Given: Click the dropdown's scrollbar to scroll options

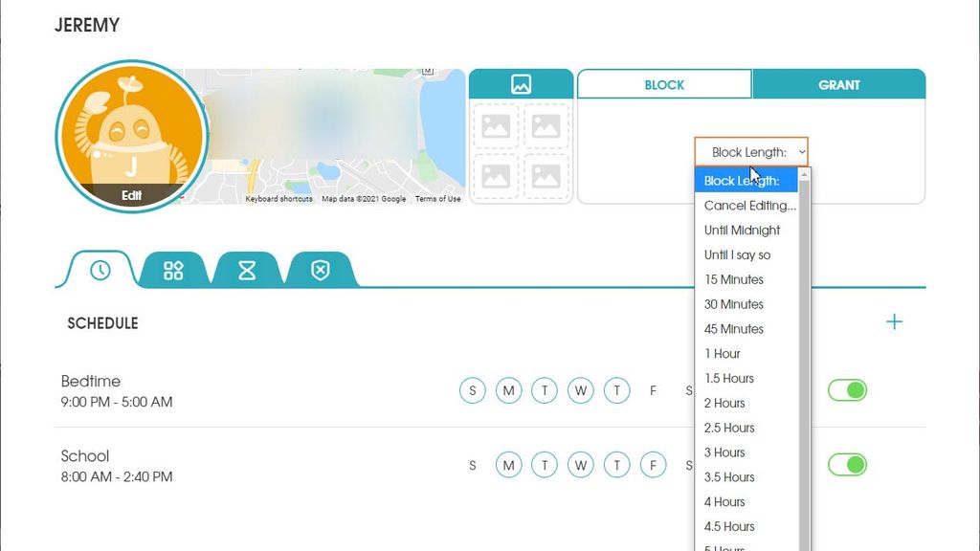Looking at the screenshot, I should click(x=804, y=287).
